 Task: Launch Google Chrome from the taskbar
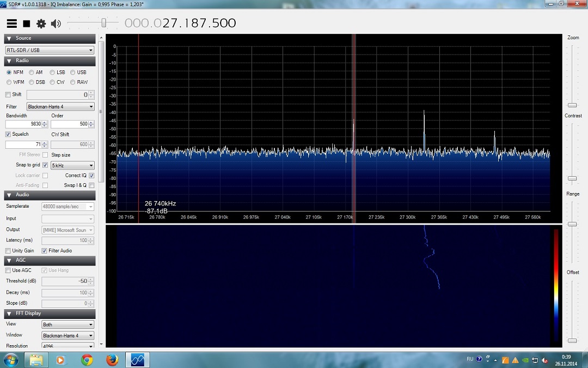click(87, 360)
